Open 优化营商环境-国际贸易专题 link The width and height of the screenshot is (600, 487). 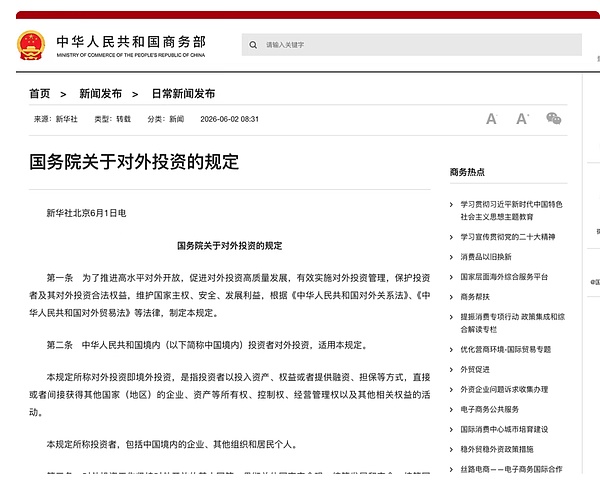[x=505, y=350]
